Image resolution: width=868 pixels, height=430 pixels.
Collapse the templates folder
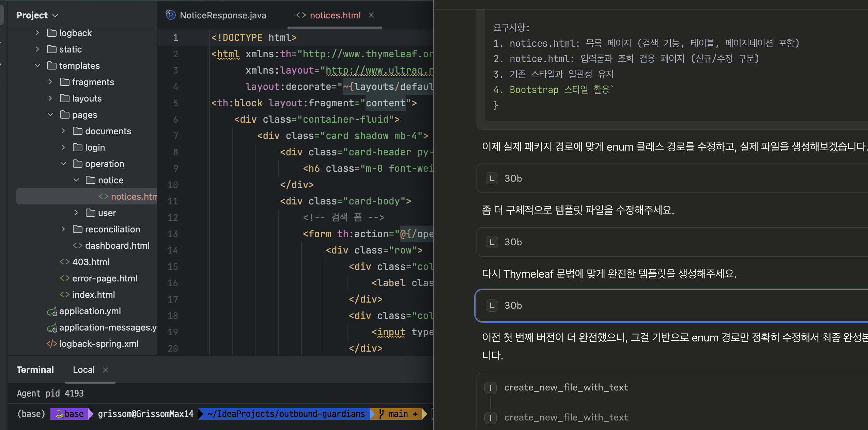(37, 65)
